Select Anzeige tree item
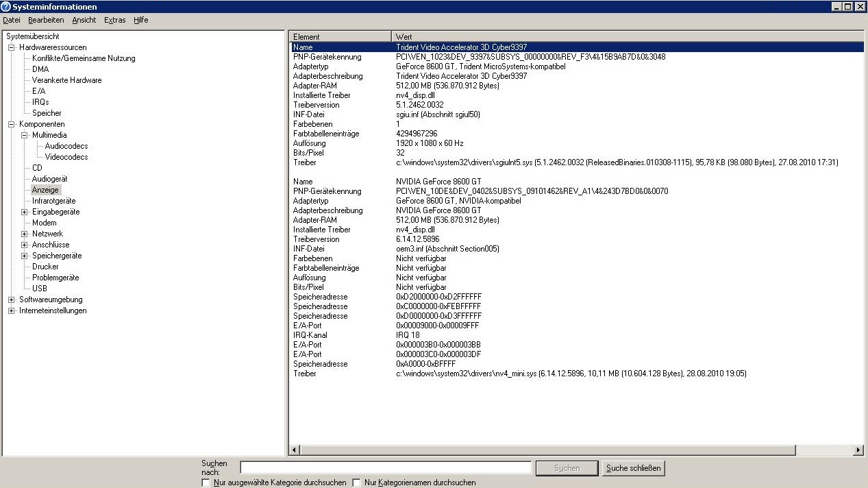 coord(46,190)
